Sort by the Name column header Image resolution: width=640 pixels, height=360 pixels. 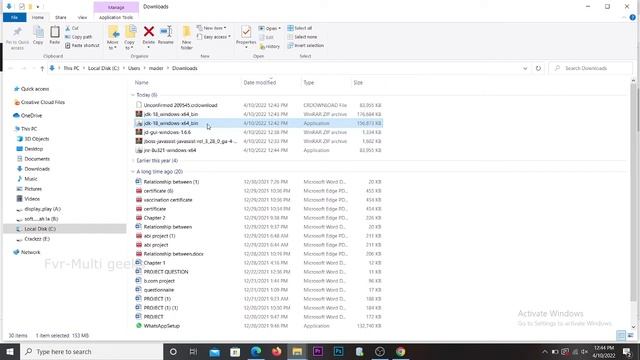pyautogui.click(x=142, y=82)
